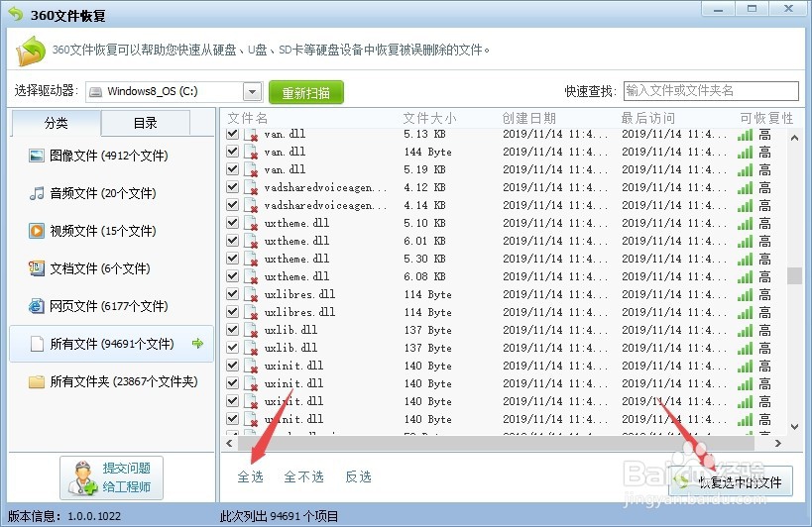Screen dimensions: 812x527
Task: Switch to the 目录 directory tab
Action: click(145, 123)
